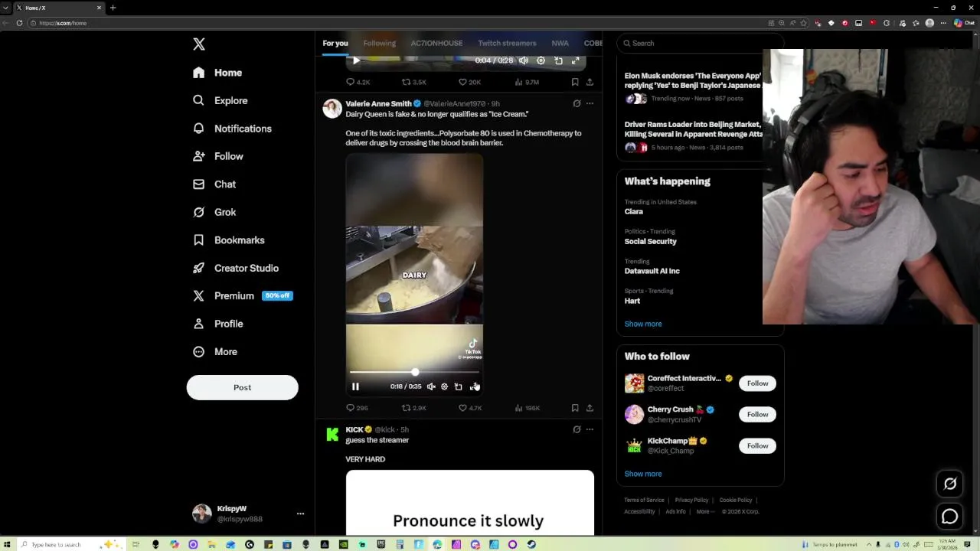The height and width of the screenshot is (551, 980).
Task: Open Steam from the taskbar
Action: [x=531, y=545]
